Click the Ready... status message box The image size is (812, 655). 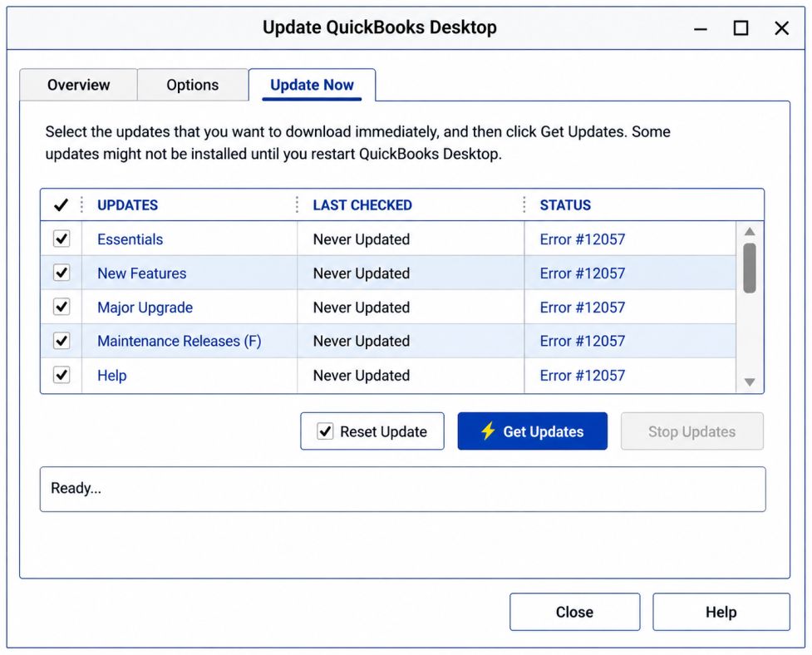point(403,490)
